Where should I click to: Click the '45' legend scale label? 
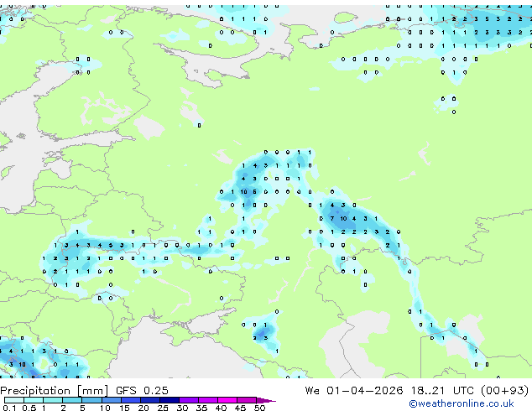click(x=240, y=408)
